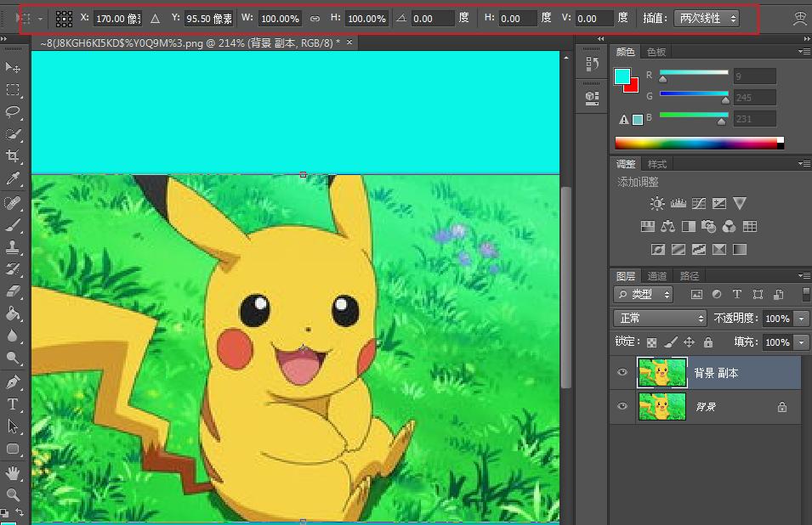
Task: Hide the 背景 副本 layer
Action: point(622,372)
